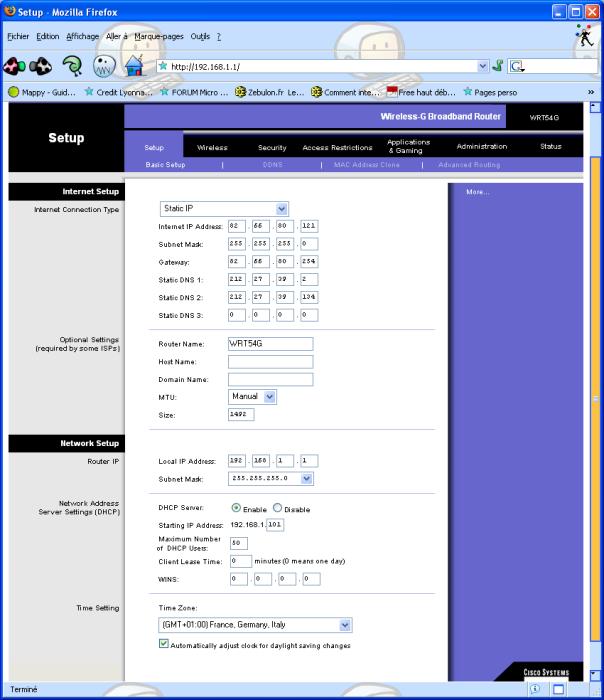Click the More... help link
The width and height of the screenshot is (604, 700).
click(477, 192)
